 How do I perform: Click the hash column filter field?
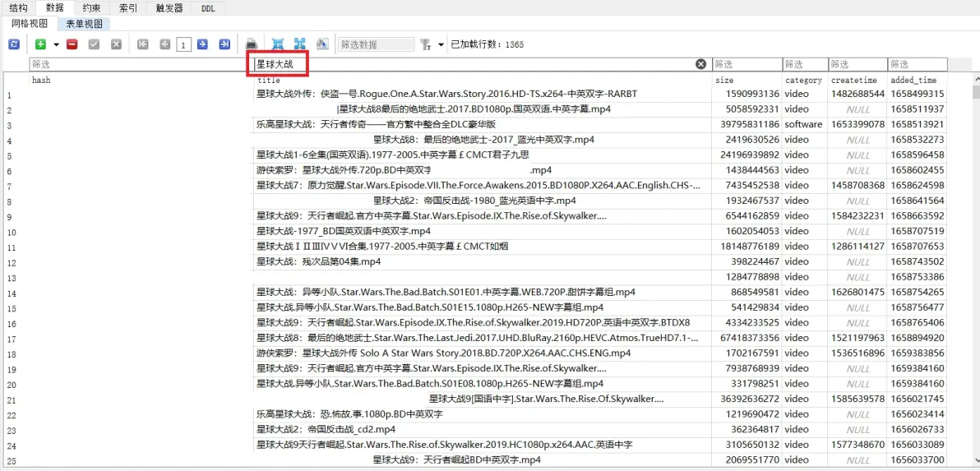coord(138,64)
